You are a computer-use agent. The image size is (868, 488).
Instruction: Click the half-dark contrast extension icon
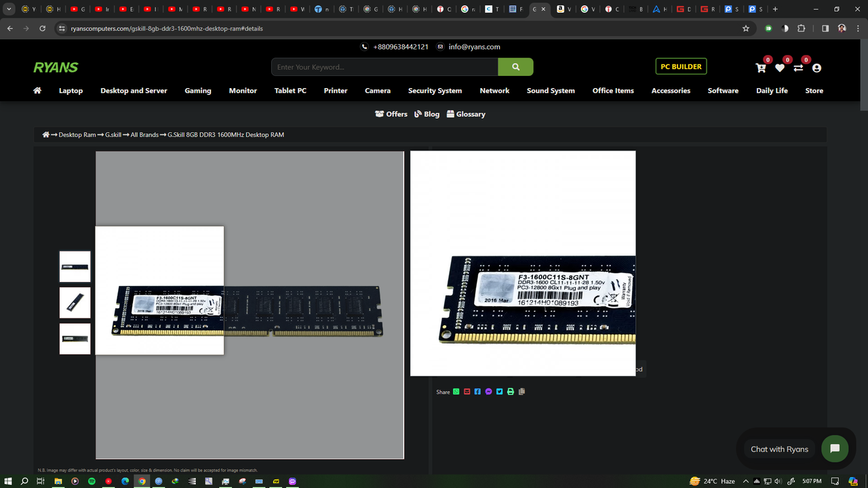coord(785,28)
